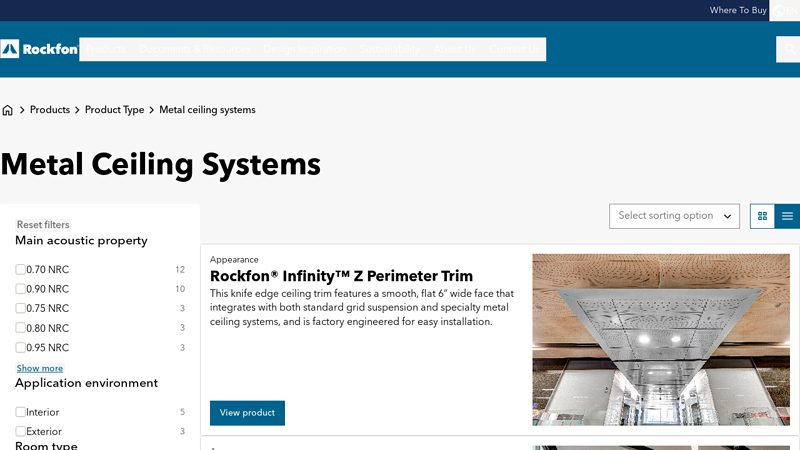Enable the 0.75 NRC filter

[x=20, y=308]
